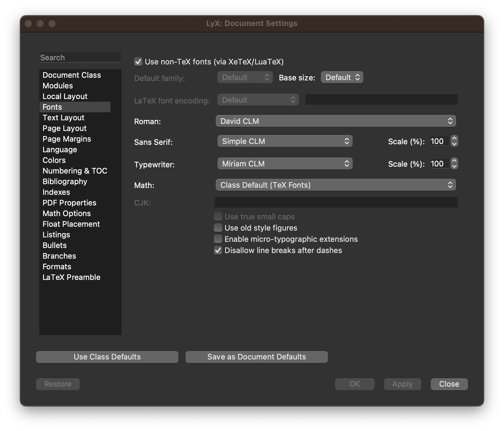Select Modules in the settings list

click(75, 86)
